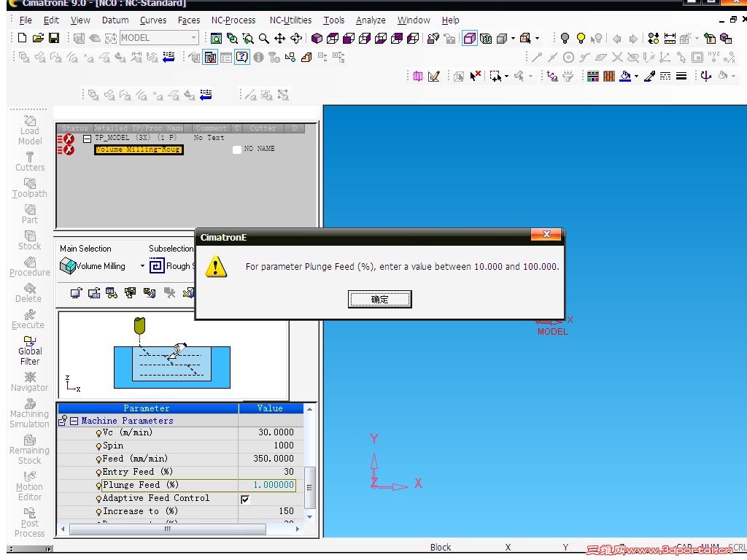Toggle the highlighted purple cube render mode

click(x=469, y=39)
